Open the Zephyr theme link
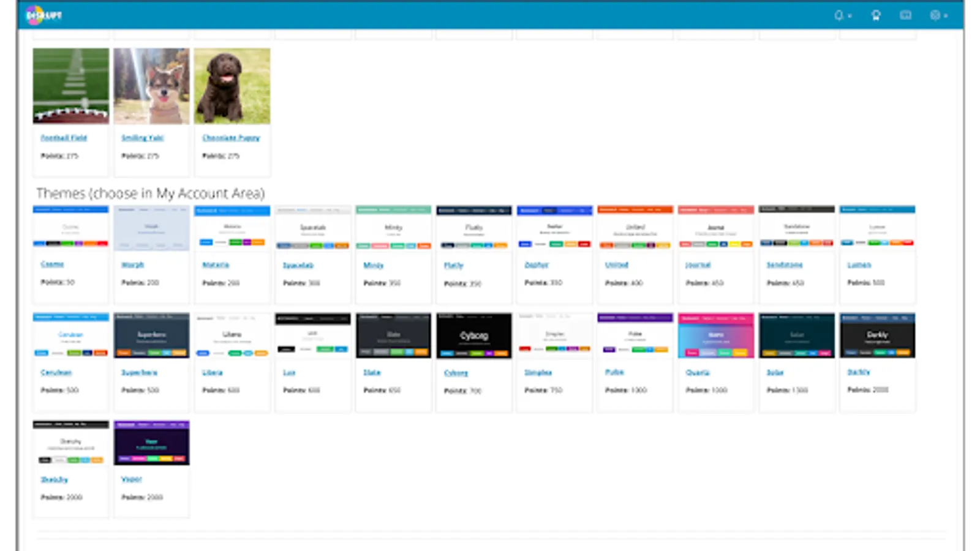The height and width of the screenshot is (551, 980). point(537,265)
